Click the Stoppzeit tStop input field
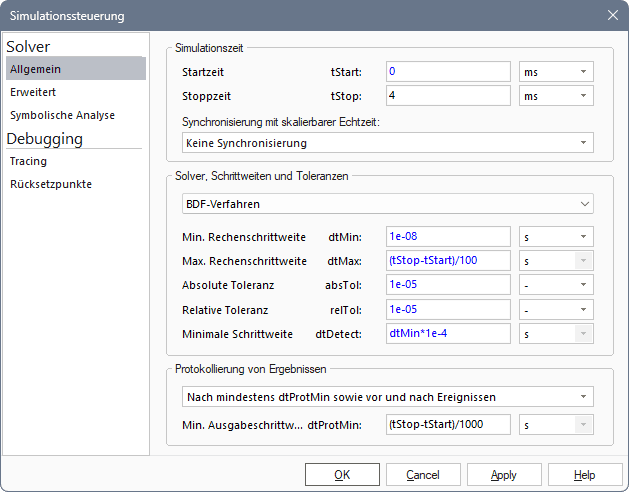This screenshot has width=629, height=492. [448, 96]
